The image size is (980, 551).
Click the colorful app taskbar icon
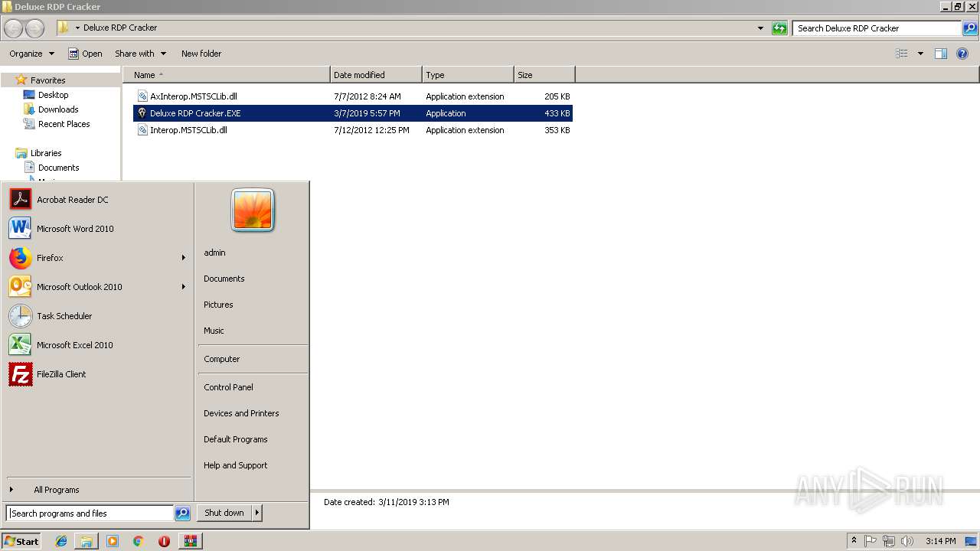point(190,541)
